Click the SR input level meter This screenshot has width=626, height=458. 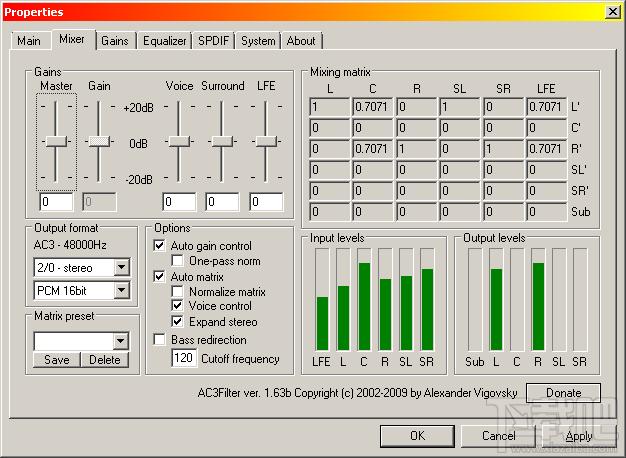pyautogui.click(x=427, y=299)
